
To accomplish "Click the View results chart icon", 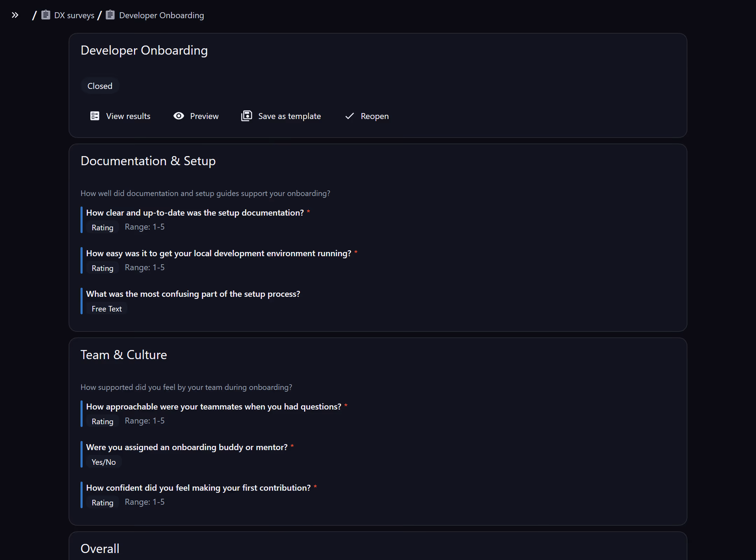I will 95,116.
